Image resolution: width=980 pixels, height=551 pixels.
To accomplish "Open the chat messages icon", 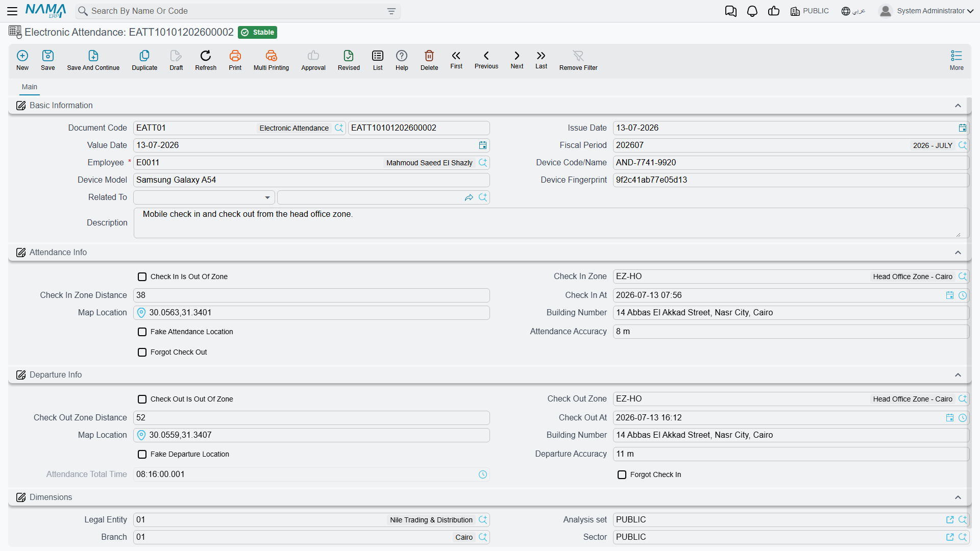I will click(x=731, y=11).
